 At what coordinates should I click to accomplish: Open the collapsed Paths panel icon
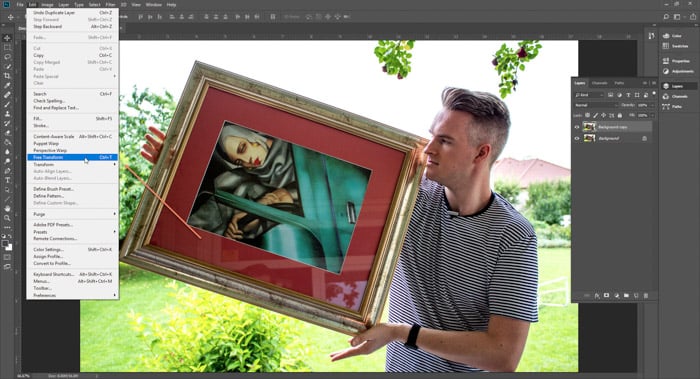pos(666,106)
